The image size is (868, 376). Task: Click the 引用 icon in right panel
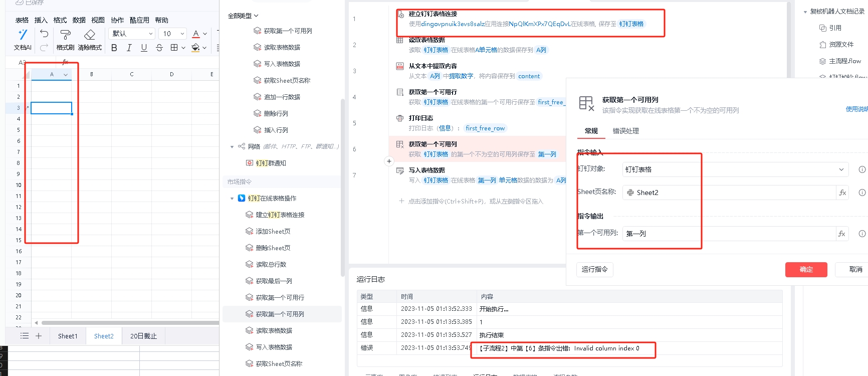click(822, 28)
